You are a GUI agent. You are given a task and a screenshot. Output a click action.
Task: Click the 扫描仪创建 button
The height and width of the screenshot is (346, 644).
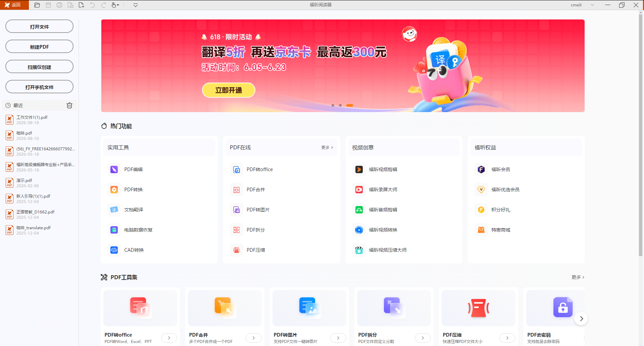39,67
